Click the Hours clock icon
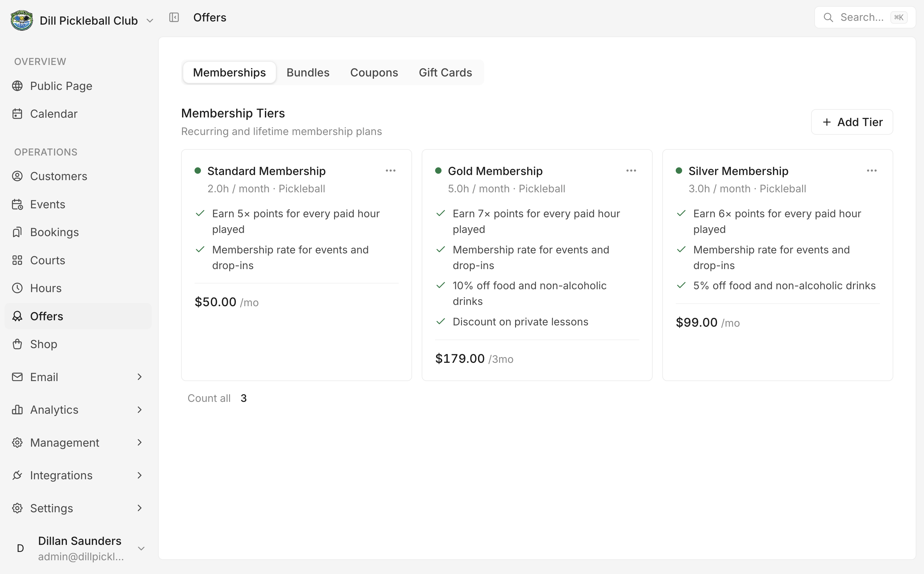Screen dimensions: 924x574 click(17, 288)
